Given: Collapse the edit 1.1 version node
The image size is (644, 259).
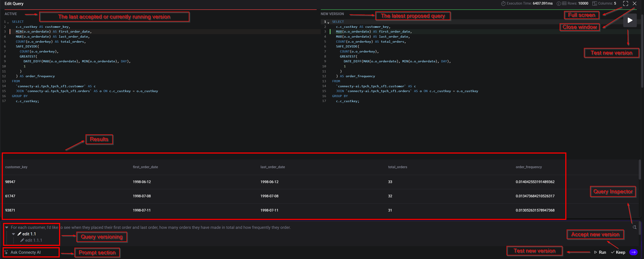Looking at the screenshot, I should (14, 234).
